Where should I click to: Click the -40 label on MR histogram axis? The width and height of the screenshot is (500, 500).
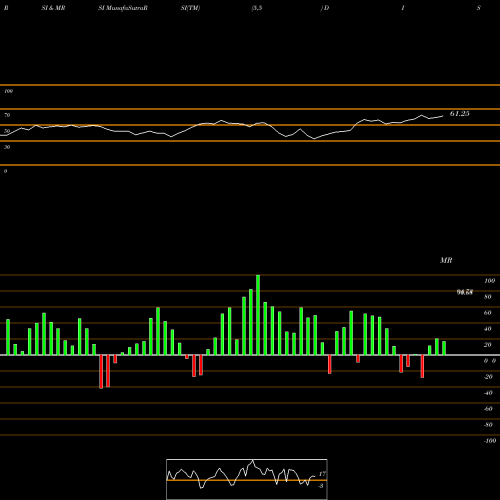coord(488,393)
